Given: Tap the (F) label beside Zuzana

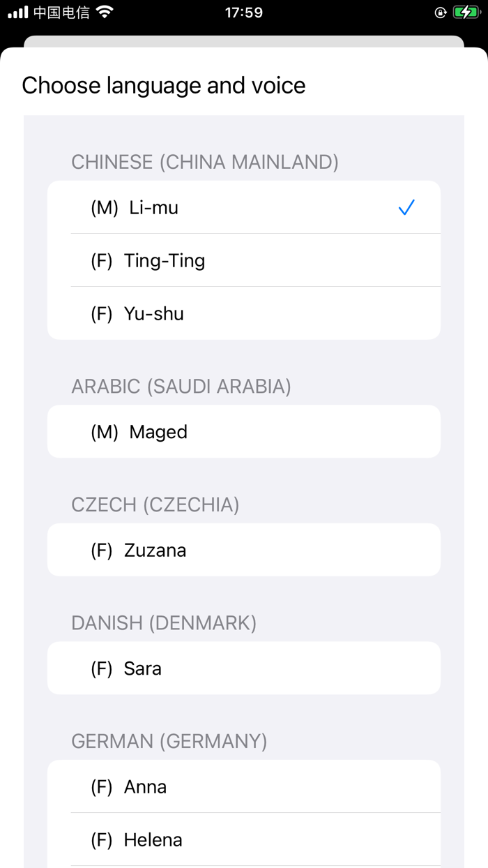Looking at the screenshot, I should pyautogui.click(x=102, y=550).
